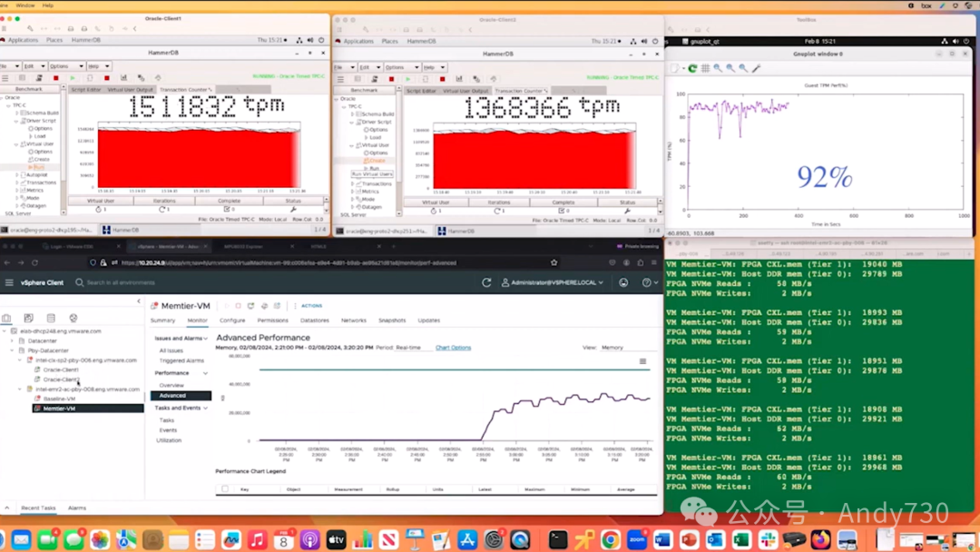Image resolution: width=980 pixels, height=552 pixels.
Task: Open Microsoft Word in macOS dock
Action: 663,539
